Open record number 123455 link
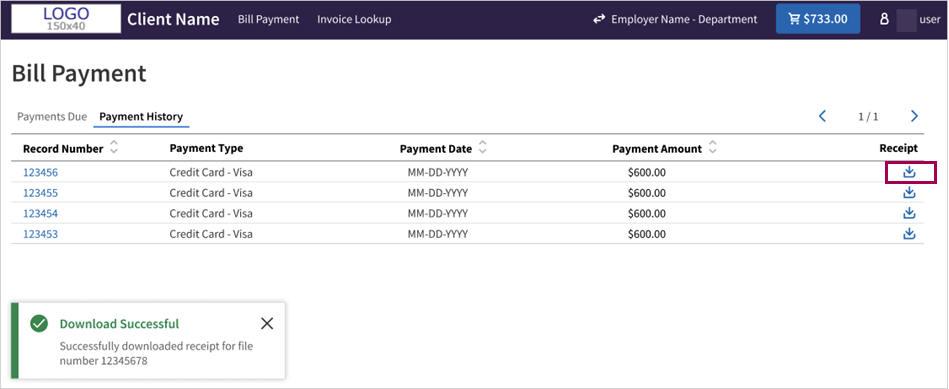Viewport: 949px width, 389px height. pyautogui.click(x=41, y=193)
